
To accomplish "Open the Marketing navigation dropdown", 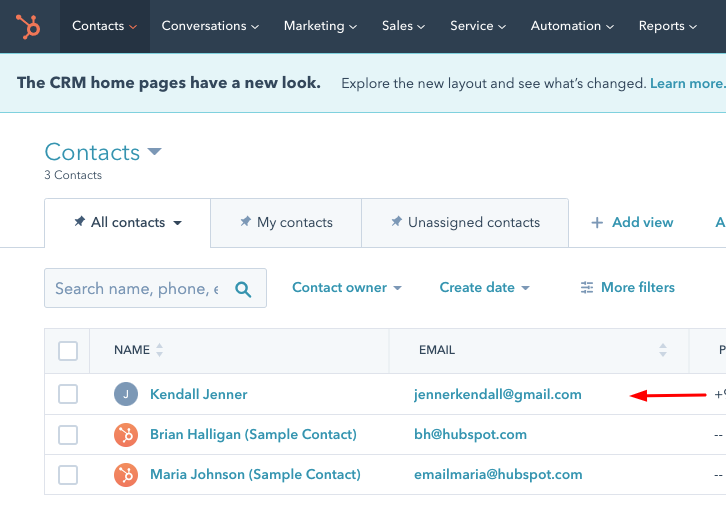I will point(320,26).
